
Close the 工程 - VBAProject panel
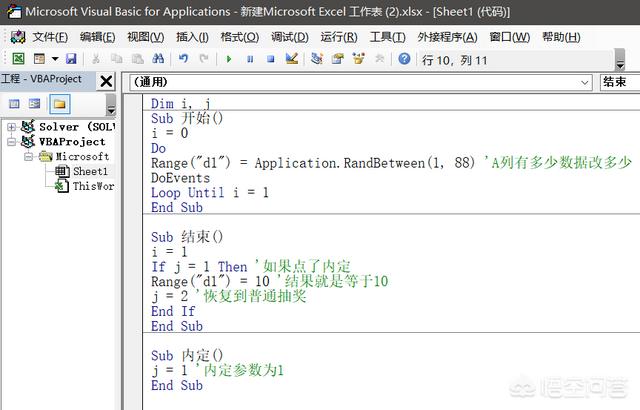(107, 81)
